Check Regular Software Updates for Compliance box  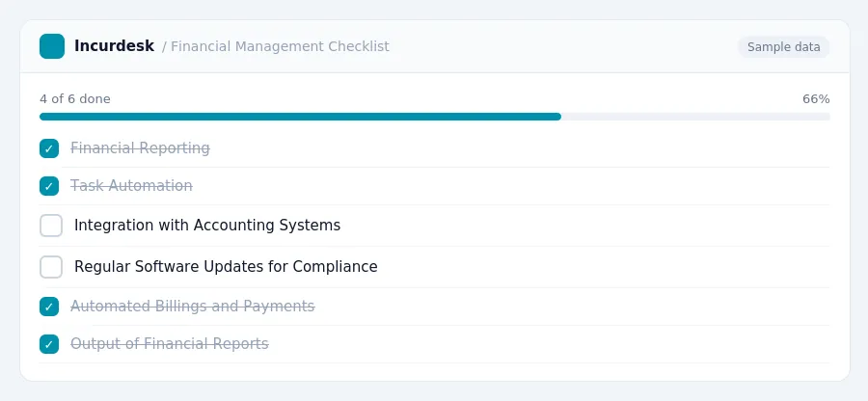[51, 267]
